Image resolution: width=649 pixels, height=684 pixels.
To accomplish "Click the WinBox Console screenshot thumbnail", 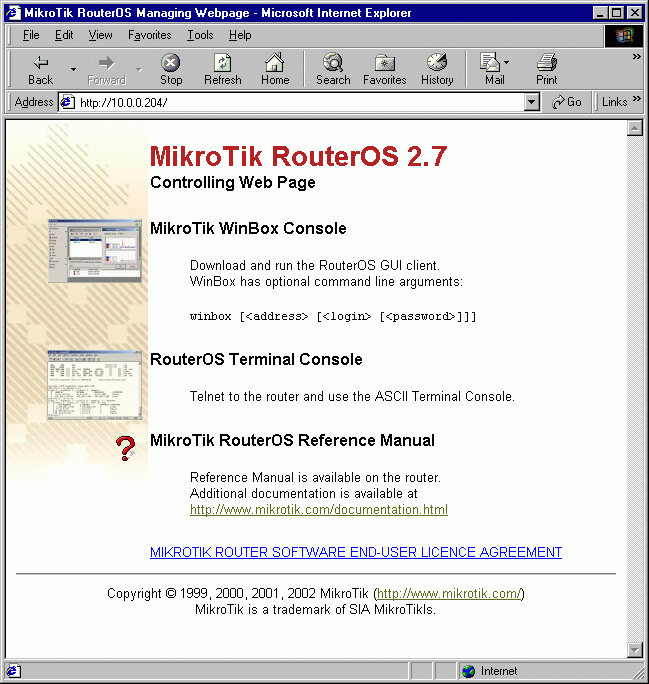I will click(95, 251).
